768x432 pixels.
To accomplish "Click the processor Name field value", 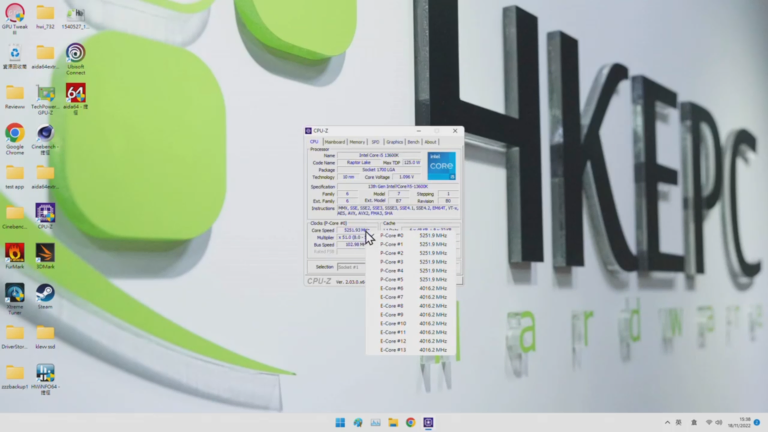I will 379,155.
